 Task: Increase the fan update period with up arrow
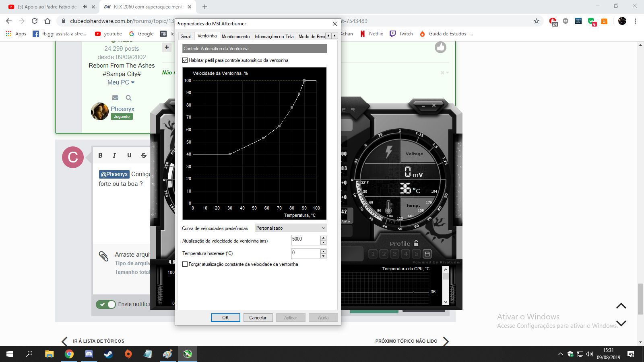click(x=323, y=238)
